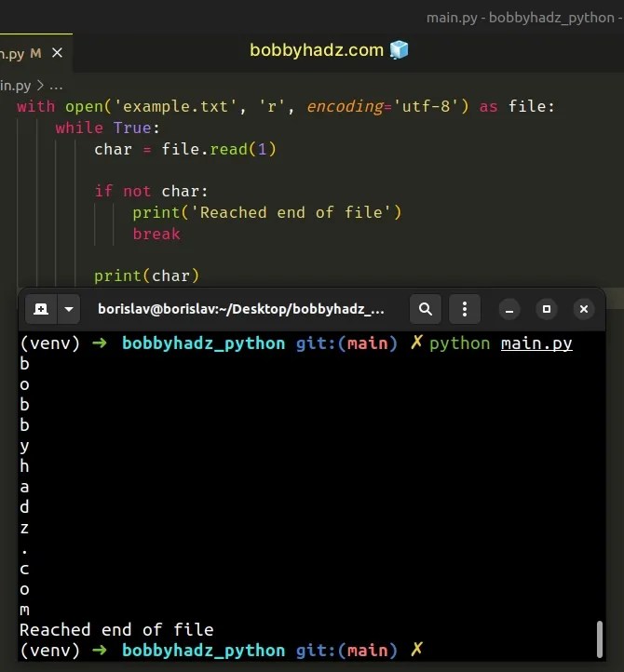
Task: Click 'while True:' code line
Action: [x=107, y=128]
